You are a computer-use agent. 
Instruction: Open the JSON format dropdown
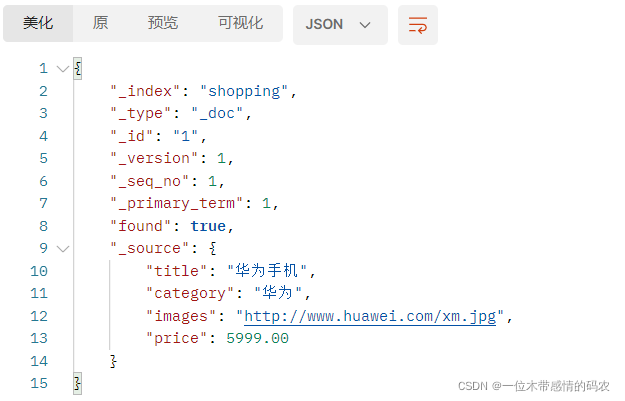(x=339, y=25)
